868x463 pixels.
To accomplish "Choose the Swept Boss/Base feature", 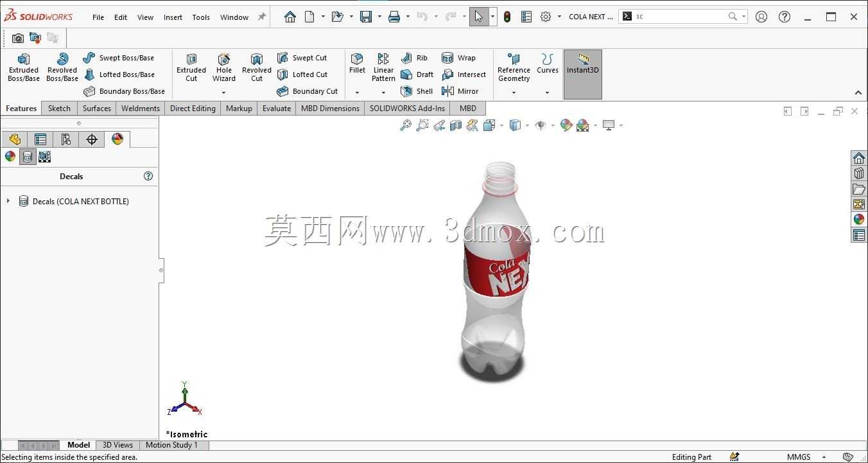I will (x=119, y=58).
